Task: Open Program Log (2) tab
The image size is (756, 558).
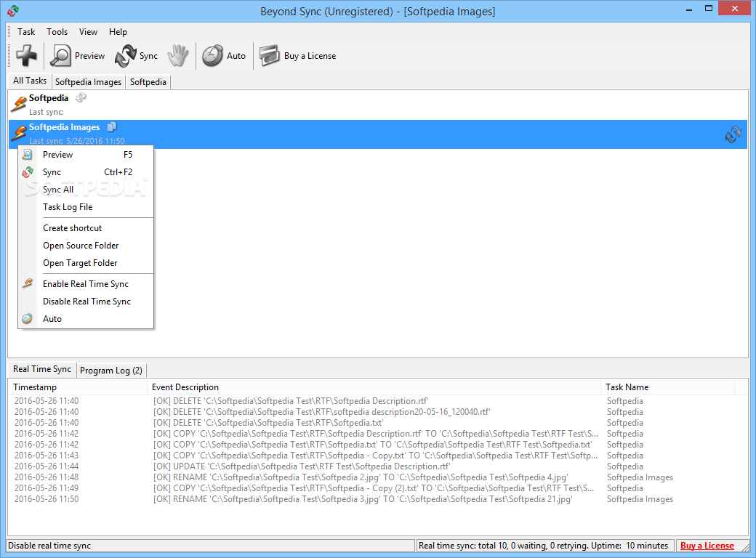Action: tap(111, 371)
